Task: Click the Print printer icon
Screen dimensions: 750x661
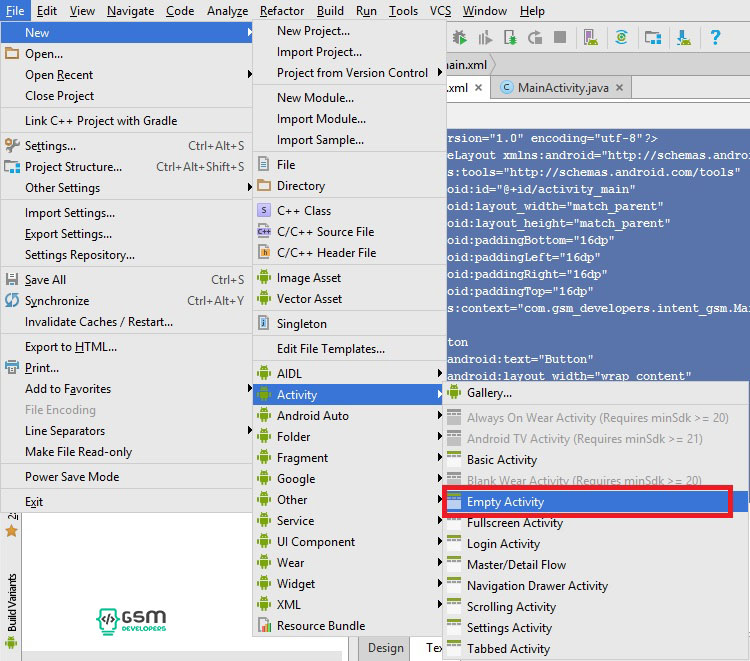Action: (12, 367)
